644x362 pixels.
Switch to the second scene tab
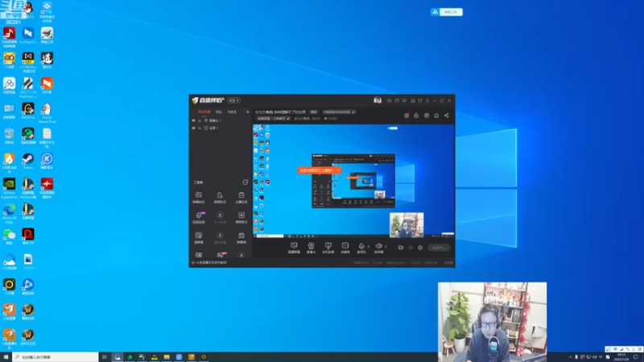click(219, 112)
